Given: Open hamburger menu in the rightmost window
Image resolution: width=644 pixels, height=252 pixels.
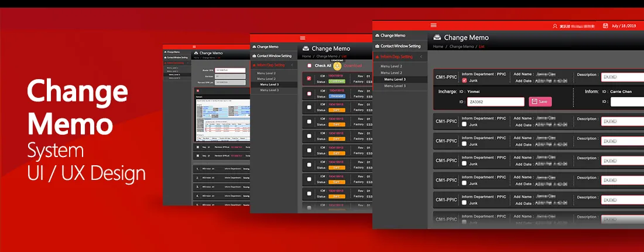Looking at the screenshot, I should (x=433, y=25).
